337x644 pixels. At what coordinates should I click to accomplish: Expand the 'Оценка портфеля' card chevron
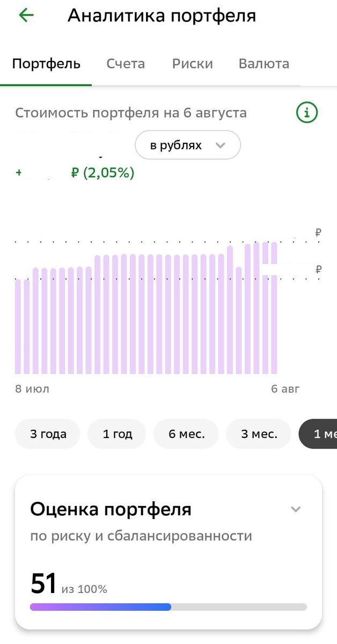[x=296, y=509]
